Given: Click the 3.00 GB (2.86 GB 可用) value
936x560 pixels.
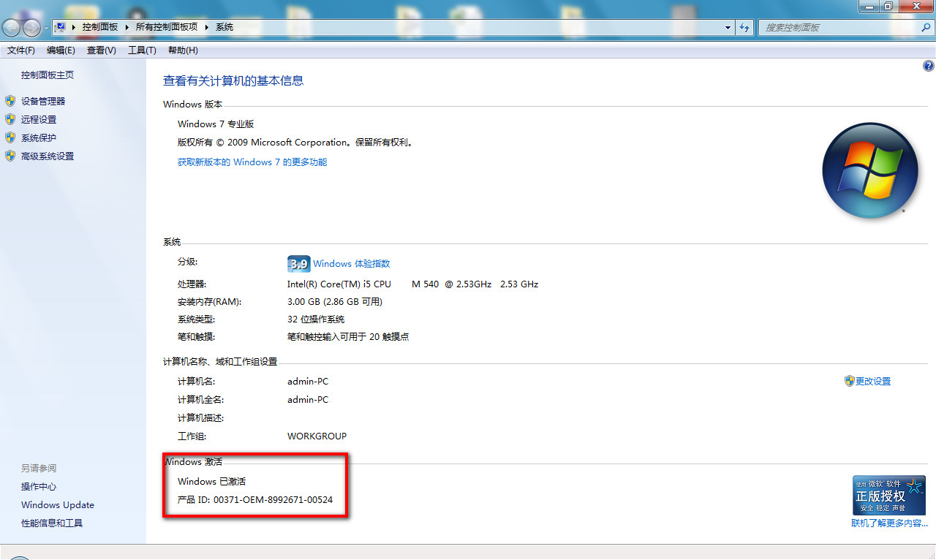Looking at the screenshot, I should [335, 302].
